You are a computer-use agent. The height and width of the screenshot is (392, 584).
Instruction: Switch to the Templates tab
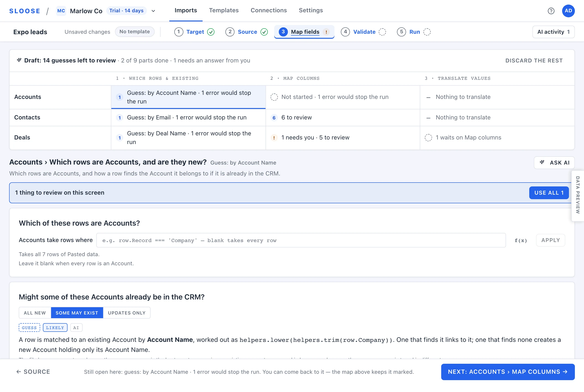[224, 10]
